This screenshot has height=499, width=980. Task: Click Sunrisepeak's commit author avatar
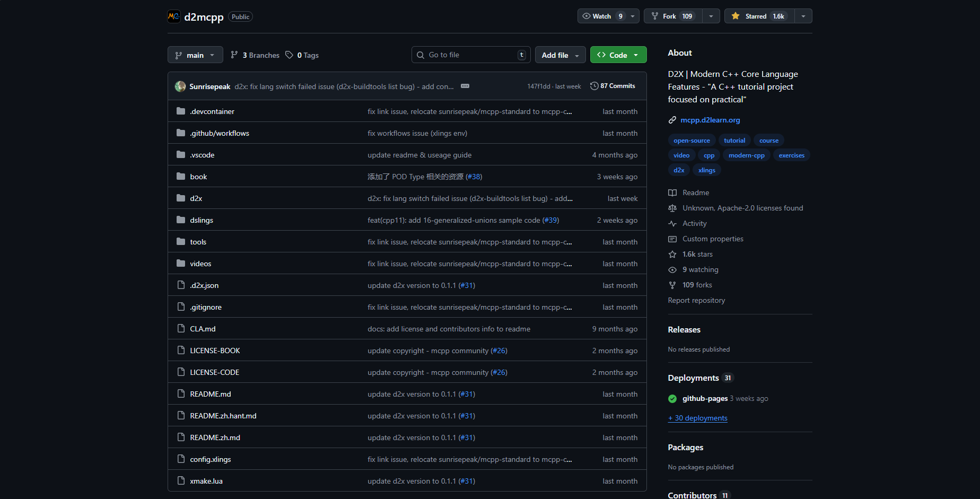[x=180, y=86]
